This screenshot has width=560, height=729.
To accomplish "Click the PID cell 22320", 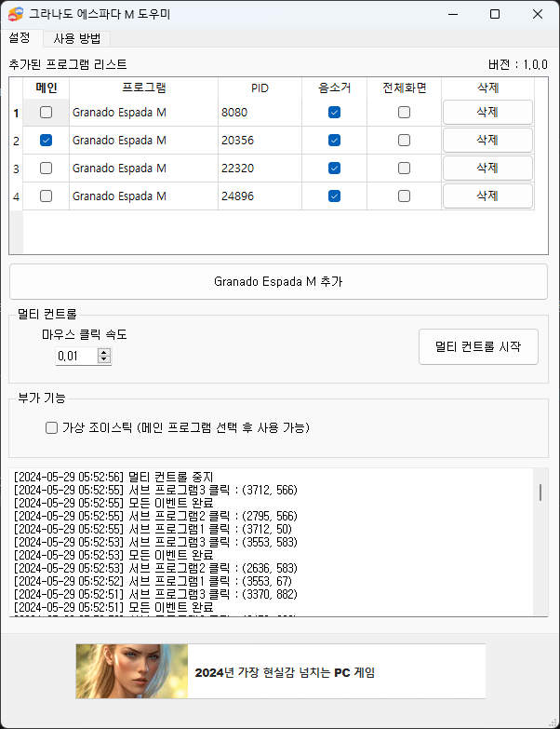I will coord(260,168).
